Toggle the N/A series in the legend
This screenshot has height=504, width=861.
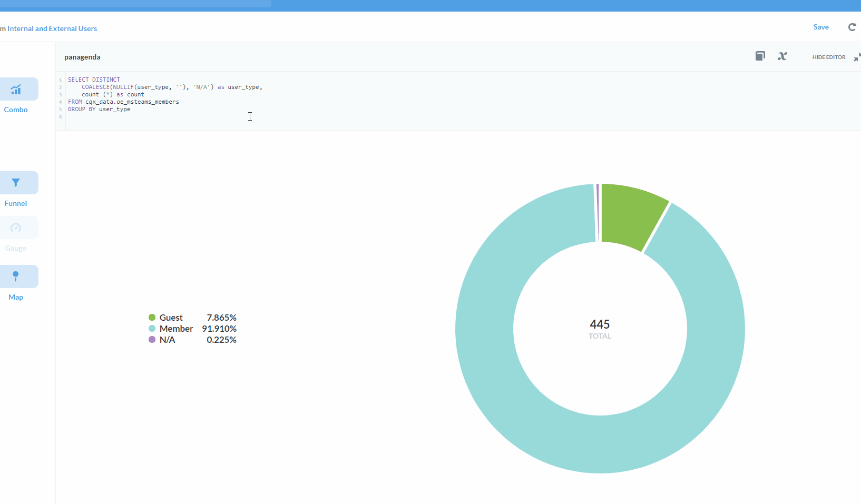coord(167,340)
